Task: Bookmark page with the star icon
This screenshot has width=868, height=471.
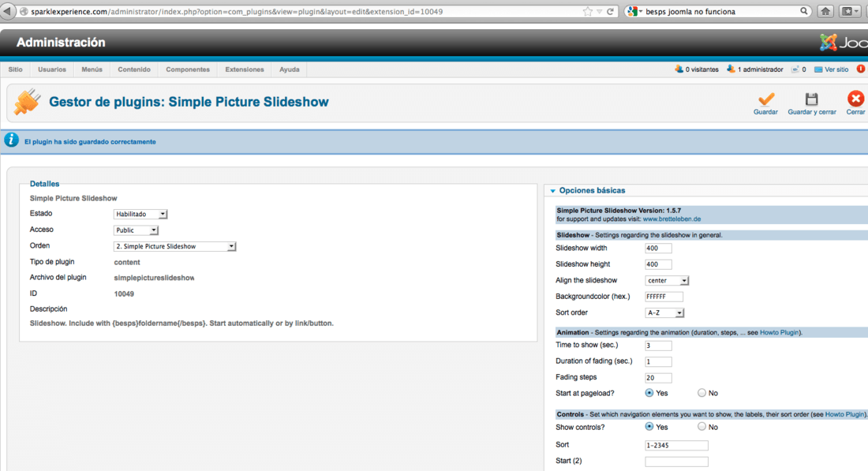Action: (587, 12)
